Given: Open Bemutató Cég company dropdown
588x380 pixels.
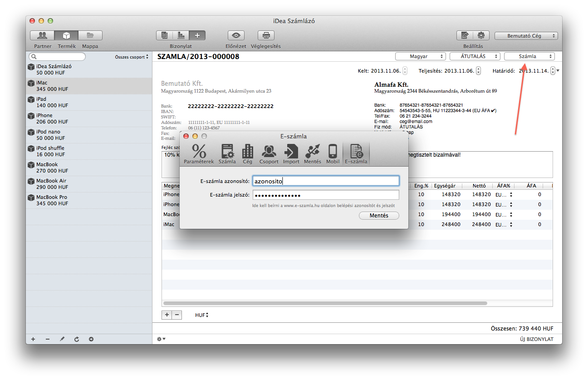Looking at the screenshot, I should (526, 36).
